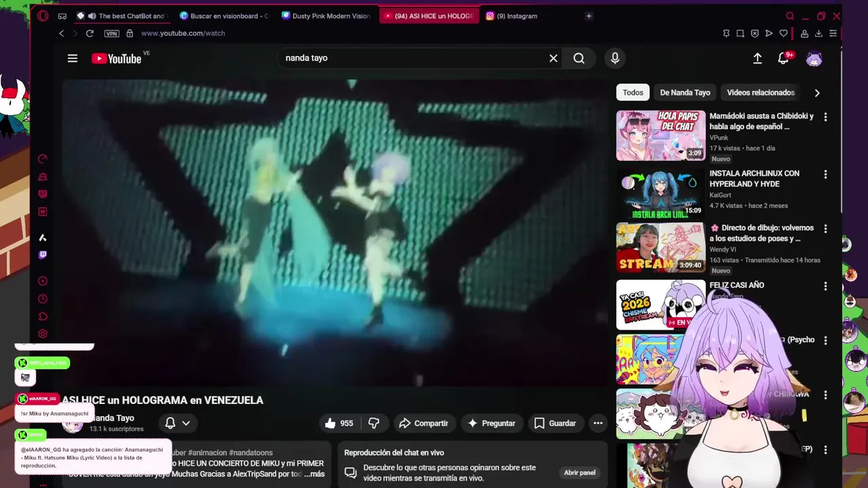The image size is (868, 488).
Task: Expand notification bell dropdown for channel
Action: pyautogui.click(x=178, y=423)
